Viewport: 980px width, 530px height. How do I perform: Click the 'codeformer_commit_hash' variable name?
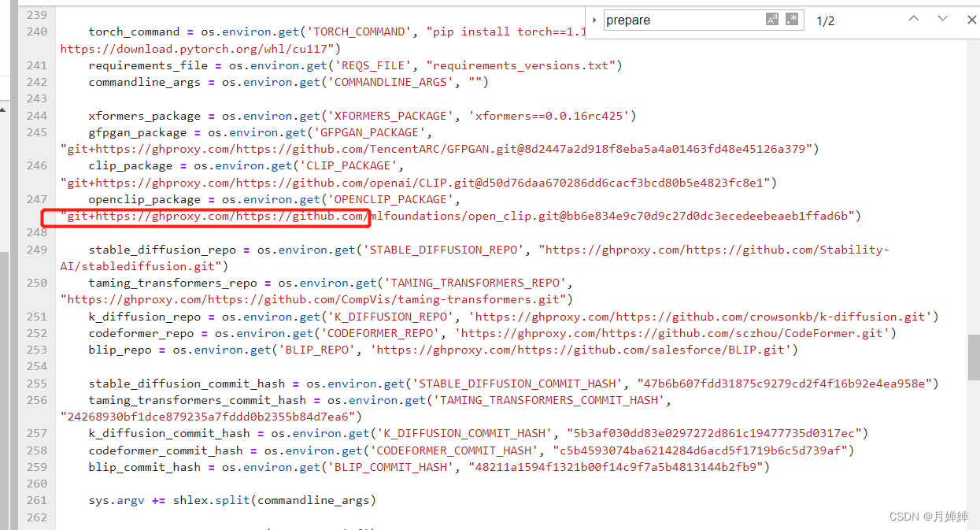coord(165,450)
